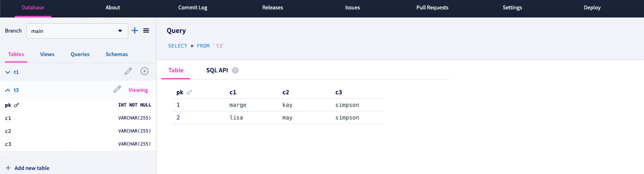Click the Viewing label for table t3
Image resolution: width=644 pixels, height=174 pixels.
click(x=138, y=90)
